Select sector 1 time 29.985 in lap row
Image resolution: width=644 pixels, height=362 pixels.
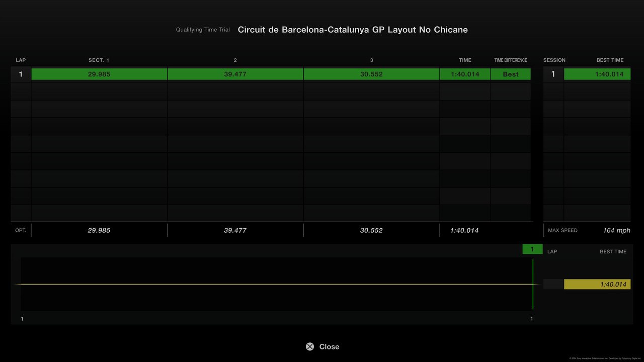pos(99,74)
